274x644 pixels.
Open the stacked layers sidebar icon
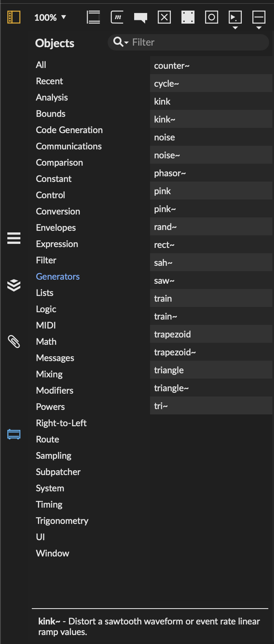(14, 285)
